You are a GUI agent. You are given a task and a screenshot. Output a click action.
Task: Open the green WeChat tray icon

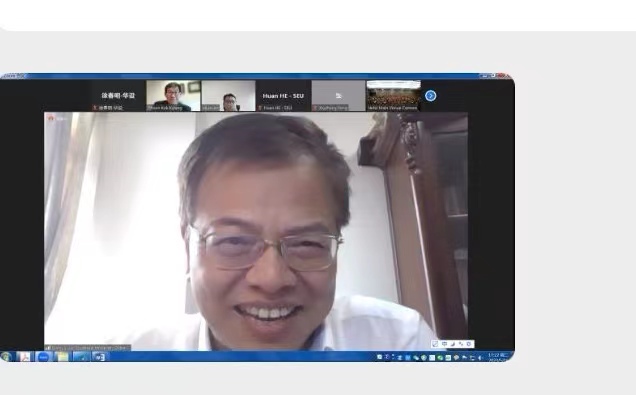pyautogui.click(x=440, y=358)
